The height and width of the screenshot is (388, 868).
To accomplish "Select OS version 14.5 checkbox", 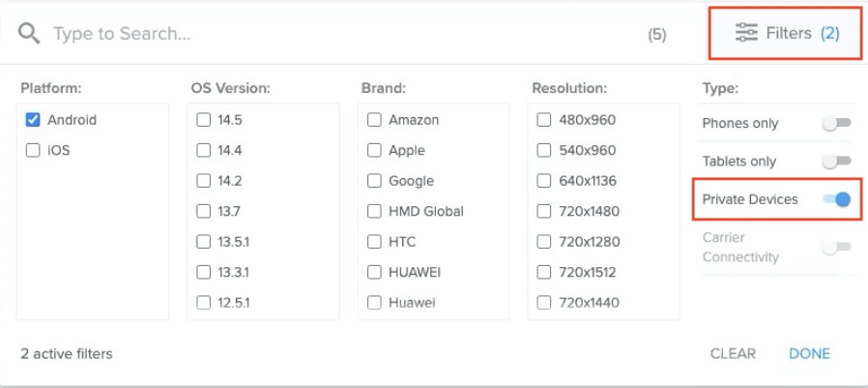I will pyautogui.click(x=203, y=120).
